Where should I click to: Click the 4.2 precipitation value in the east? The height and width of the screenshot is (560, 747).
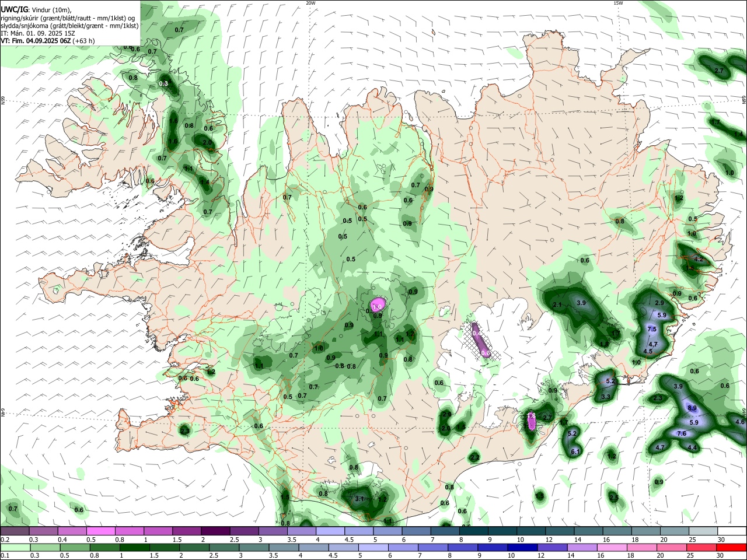point(698,259)
